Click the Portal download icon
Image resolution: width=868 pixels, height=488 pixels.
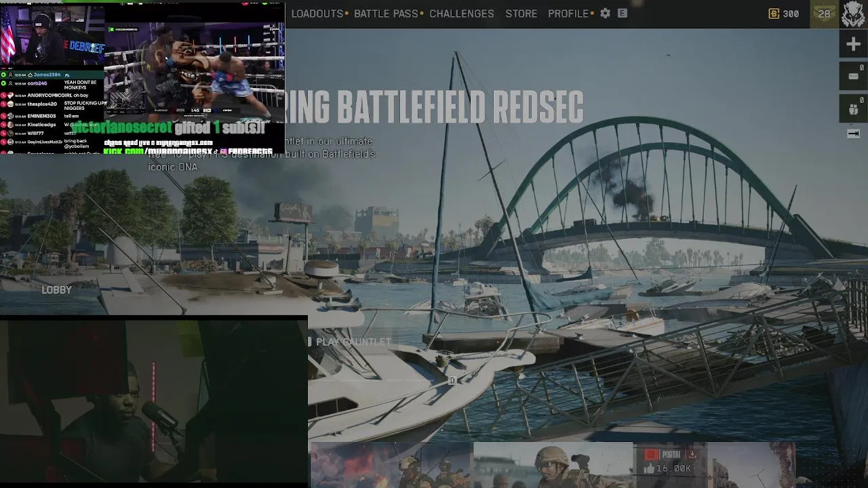click(x=692, y=454)
